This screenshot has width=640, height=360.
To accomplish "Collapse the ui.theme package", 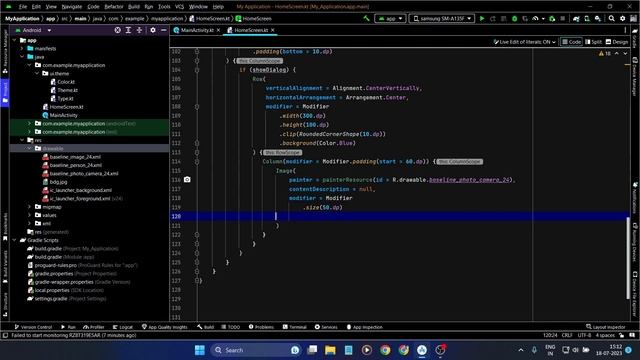I will pyautogui.click(x=37, y=73).
